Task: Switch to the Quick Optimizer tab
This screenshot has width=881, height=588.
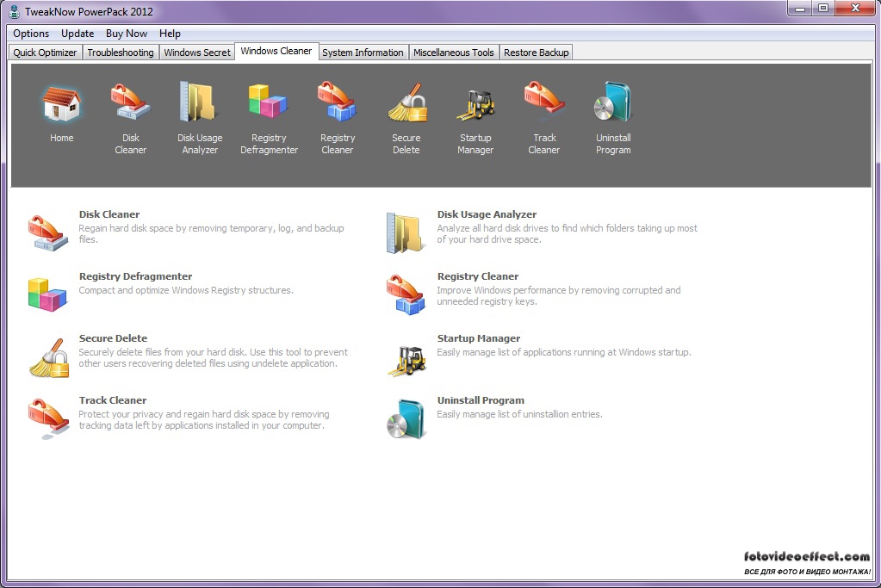Action: coord(45,53)
